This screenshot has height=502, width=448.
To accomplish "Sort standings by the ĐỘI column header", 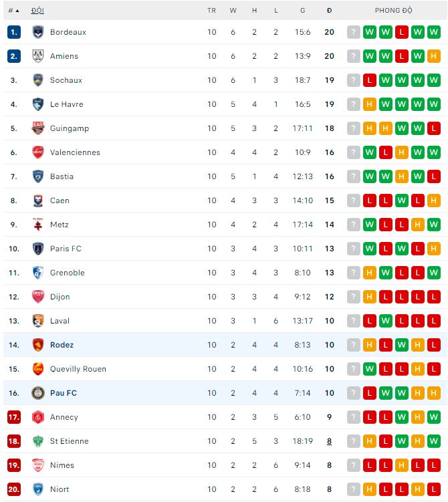I will 37,11.
